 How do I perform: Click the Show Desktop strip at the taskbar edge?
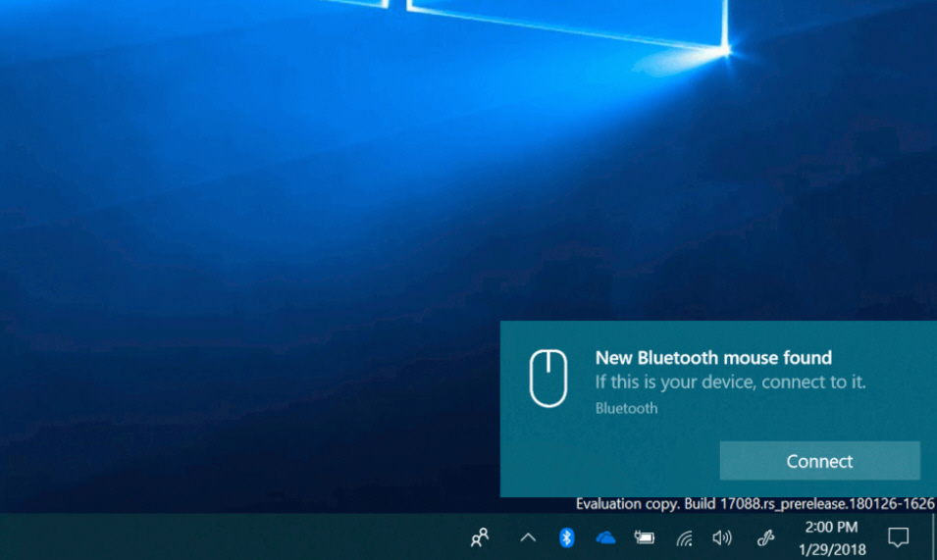click(x=933, y=536)
